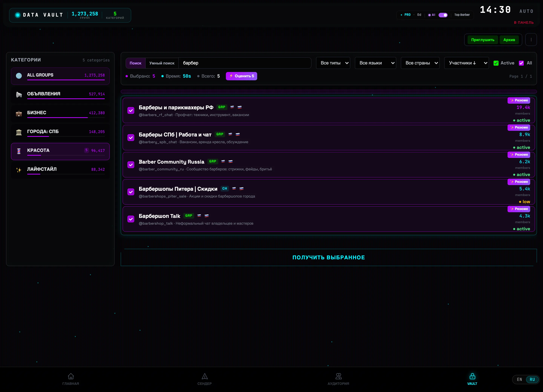Screen dimensions: 543x392
Task: Click the БИЗНЕС category progress bar
Action: (x=66, y=117)
